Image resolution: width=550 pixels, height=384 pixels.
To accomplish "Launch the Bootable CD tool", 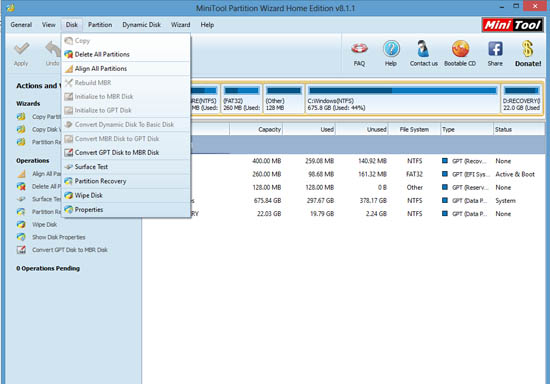I will coord(460,48).
